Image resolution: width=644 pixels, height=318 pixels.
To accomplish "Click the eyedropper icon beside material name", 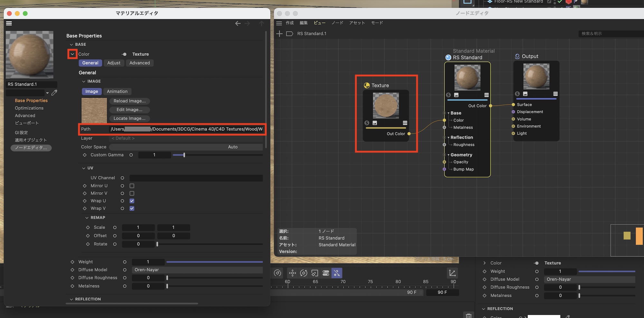I will coord(54,93).
